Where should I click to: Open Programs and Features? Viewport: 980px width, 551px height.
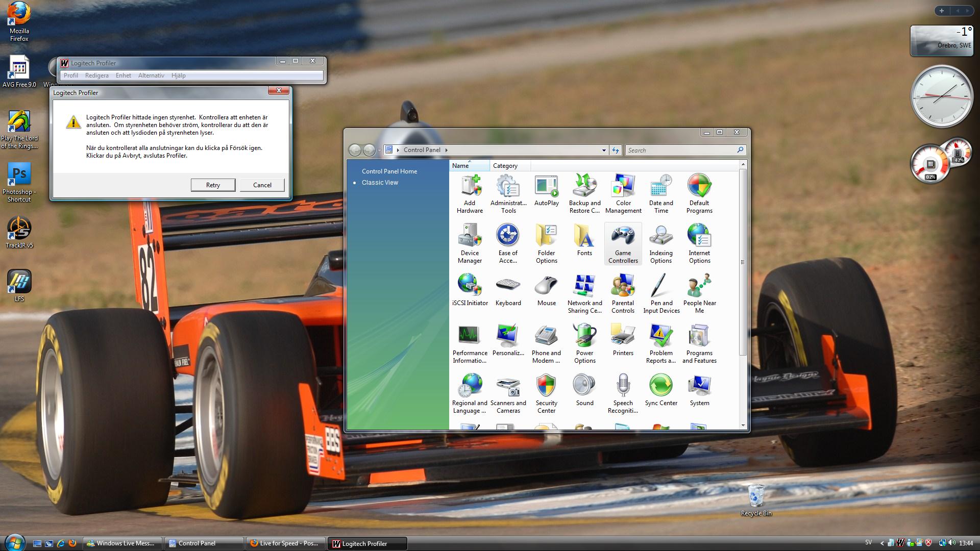point(699,343)
